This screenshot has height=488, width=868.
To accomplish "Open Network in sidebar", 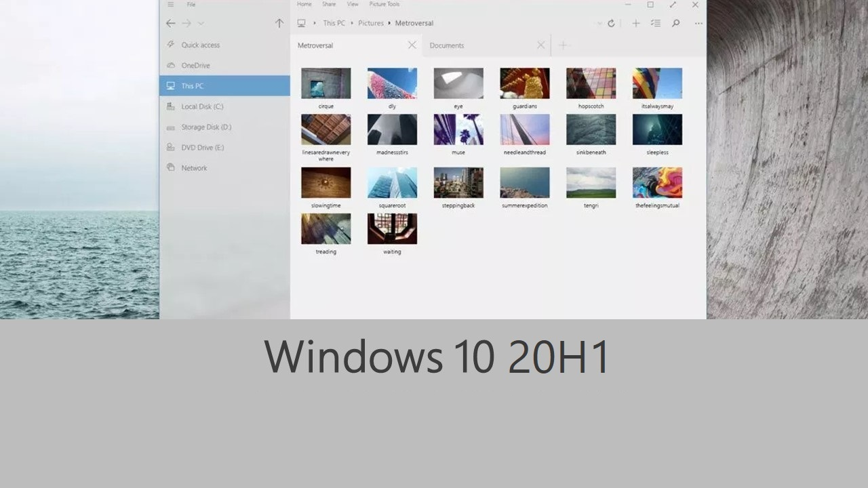I will click(224, 167).
